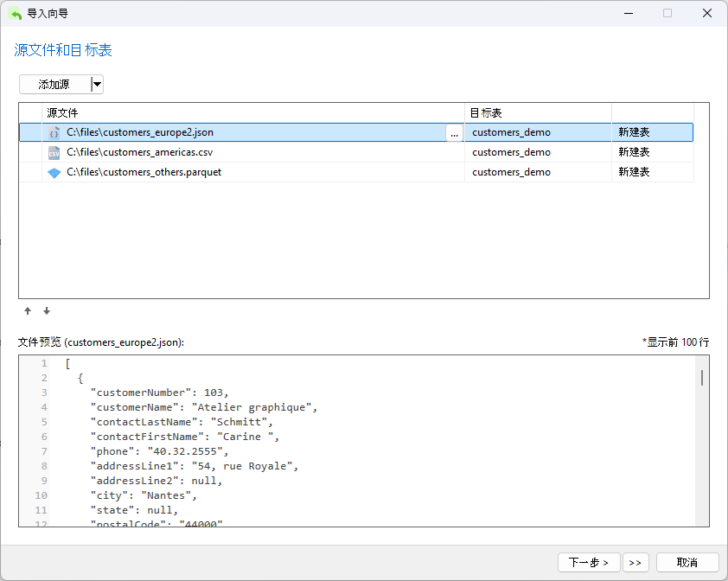The height and width of the screenshot is (581, 728).
Task: Click customers_demo target in the americas.csv row
Action: (511, 152)
